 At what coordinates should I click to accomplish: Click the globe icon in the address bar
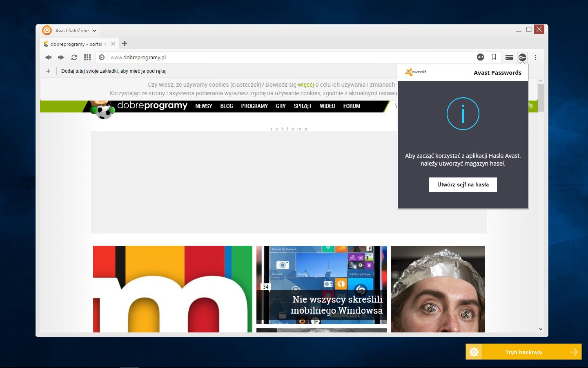click(101, 57)
